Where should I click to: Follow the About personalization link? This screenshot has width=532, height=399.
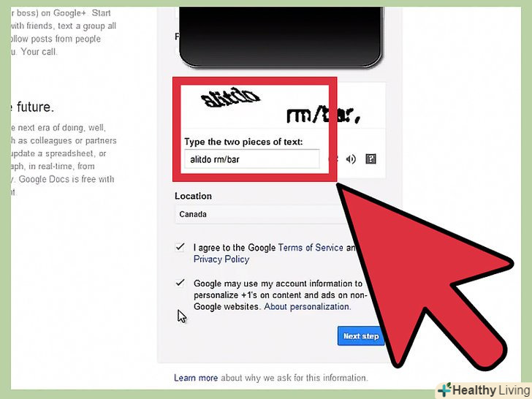tap(307, 307)
